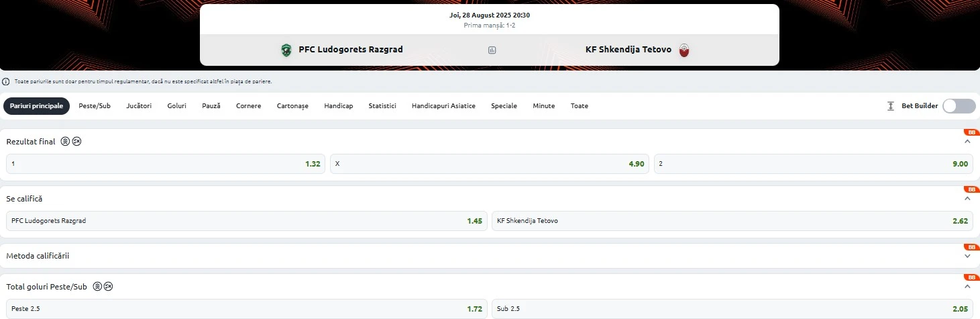Screen dimensions: 980x319
Task: Collapse the Total goluri Peste/Sub market
Action: pos(967,286)
